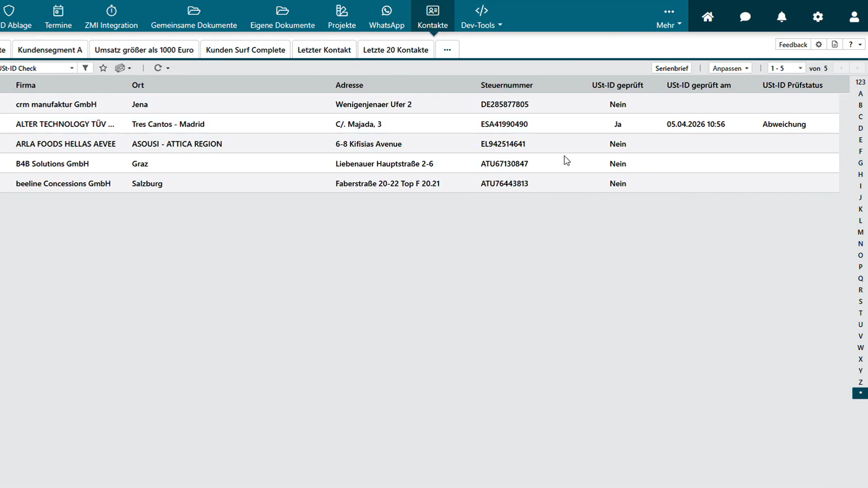
Task: Click the refresh list icon
Action: click(158, 68)
